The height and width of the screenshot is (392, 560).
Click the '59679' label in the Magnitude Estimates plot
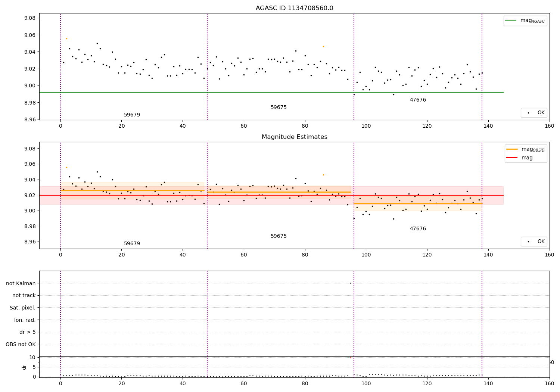point(132,244)
